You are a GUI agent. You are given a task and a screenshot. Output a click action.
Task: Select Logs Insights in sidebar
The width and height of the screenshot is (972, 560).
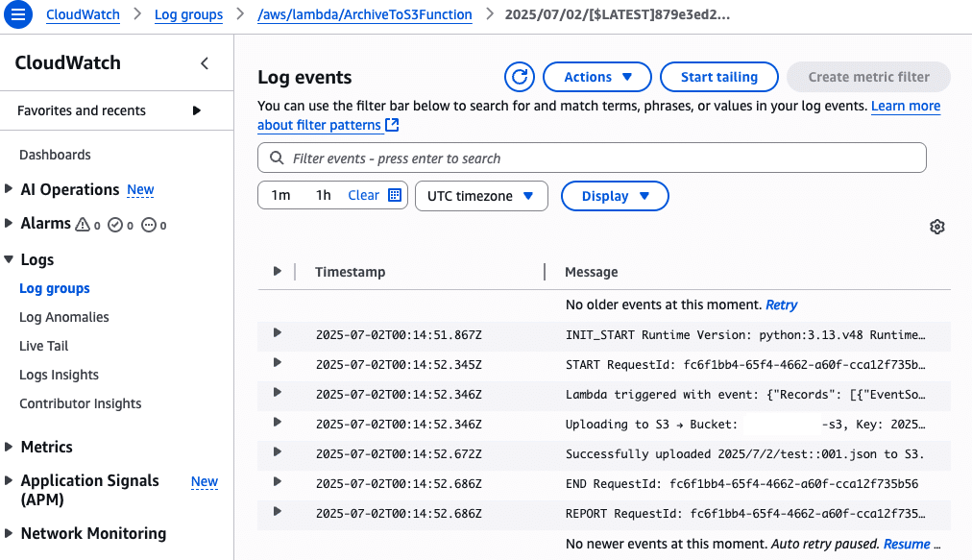click(x=59, y=375)
